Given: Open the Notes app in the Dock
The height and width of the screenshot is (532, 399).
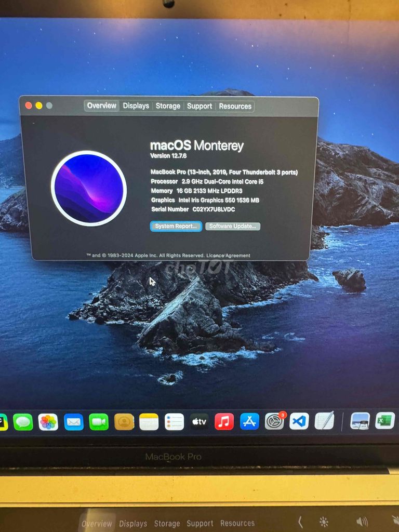Looking at the screenshot, I should tap(149, 422).
